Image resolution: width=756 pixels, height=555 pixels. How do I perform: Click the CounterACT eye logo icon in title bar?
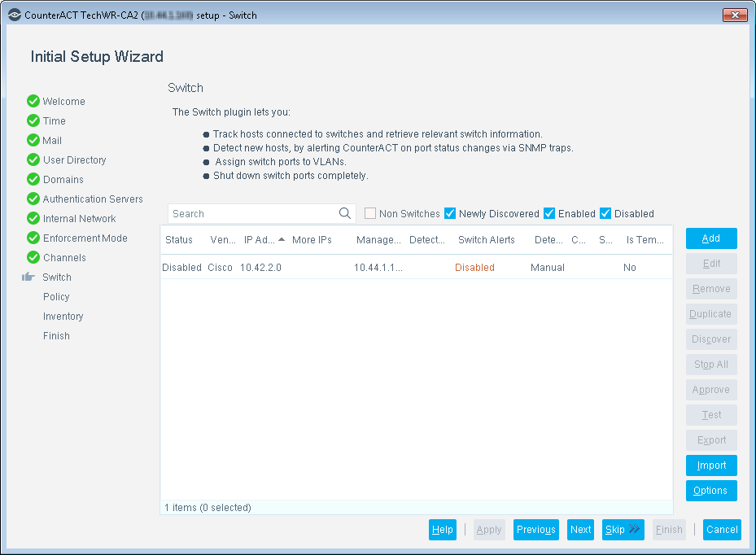click(15, 15)
